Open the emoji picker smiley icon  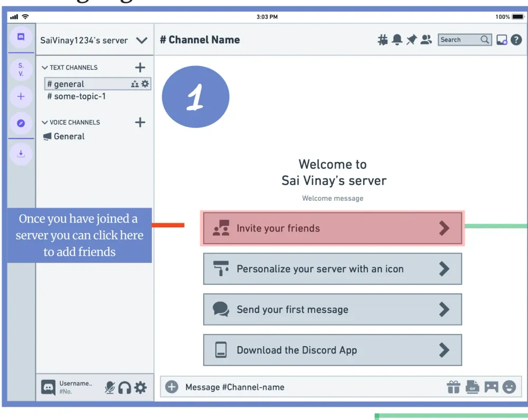(x=509, y=387)
